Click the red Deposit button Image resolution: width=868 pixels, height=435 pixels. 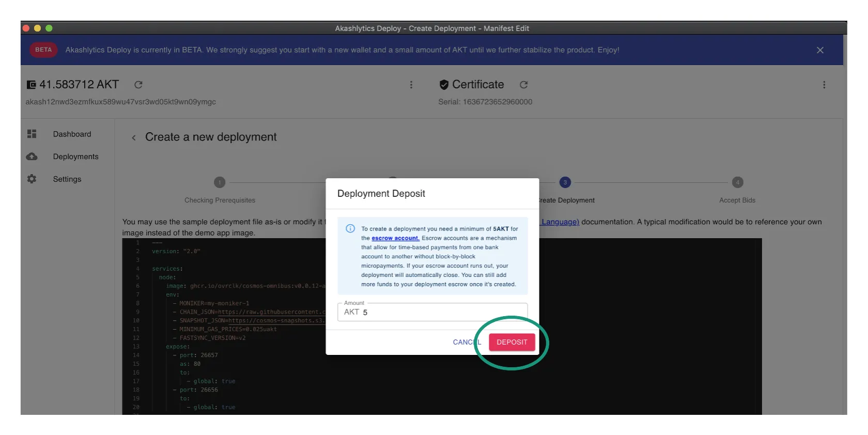[x=512, y=342]
